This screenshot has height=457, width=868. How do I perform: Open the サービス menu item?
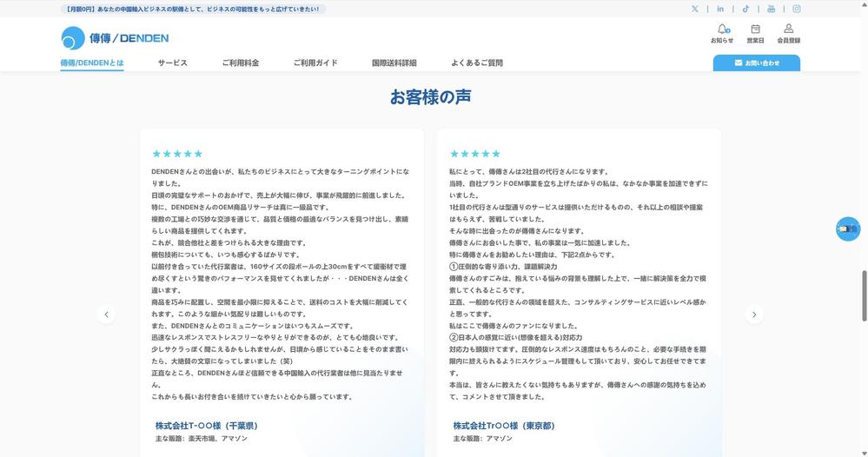(x=173, y=63)
